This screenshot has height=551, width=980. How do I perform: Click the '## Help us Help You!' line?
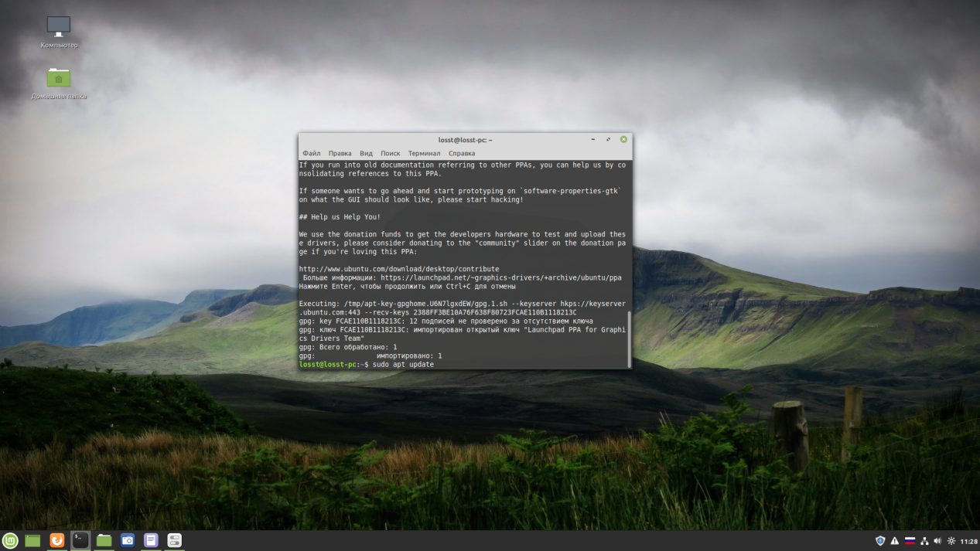tap(340, 217)
